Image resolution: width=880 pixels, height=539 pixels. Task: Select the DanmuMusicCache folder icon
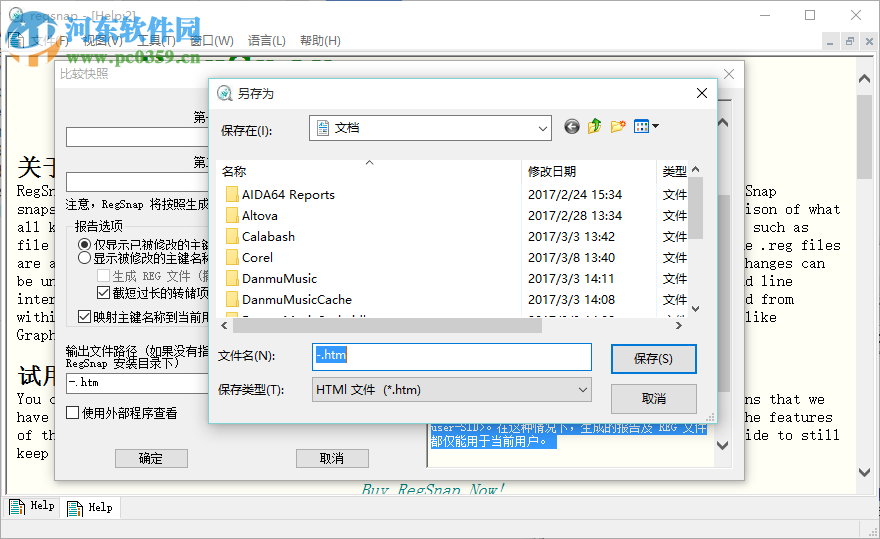click(x=232, y=299)
